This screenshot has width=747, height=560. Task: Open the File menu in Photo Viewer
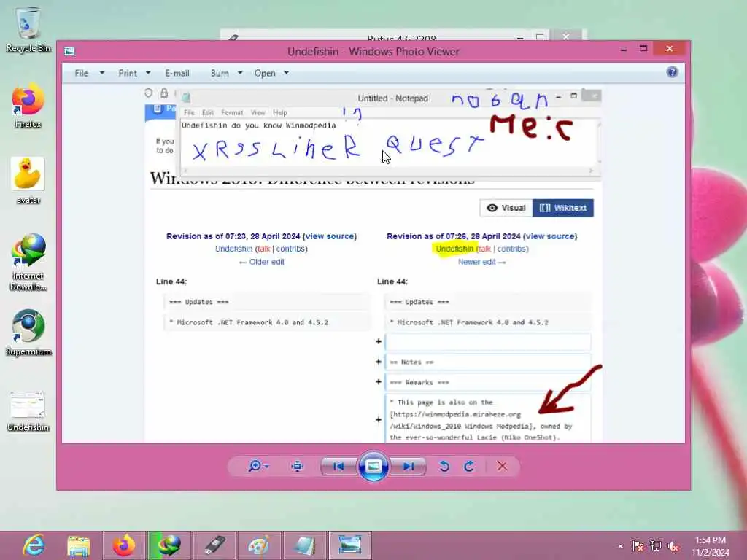pos(82,74)
